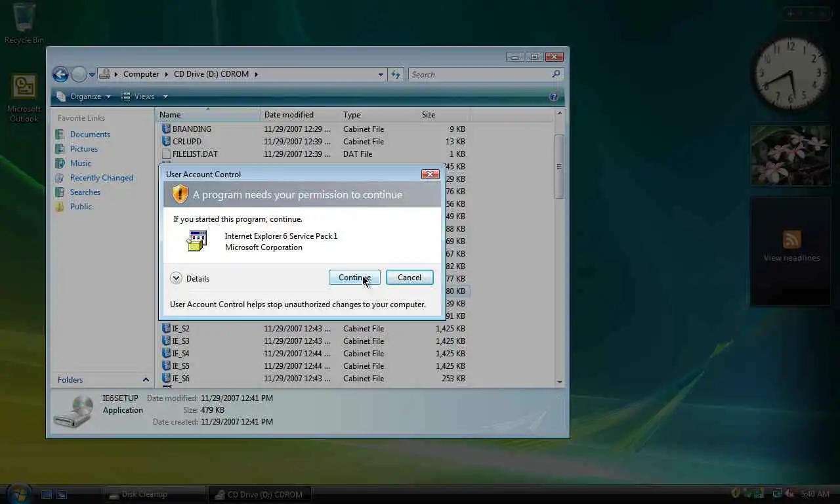Expand Details in the User Account Control dialog
Viewport: 840px width, 504px height.
click(190, 278)
